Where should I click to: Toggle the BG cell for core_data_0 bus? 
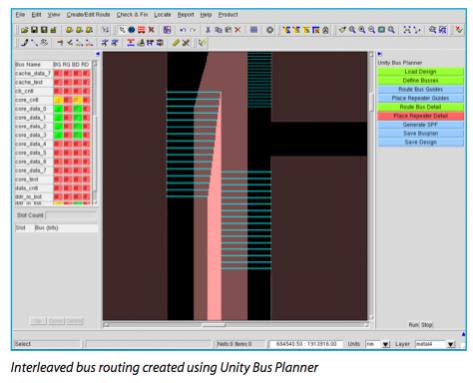tap(58, 109)
